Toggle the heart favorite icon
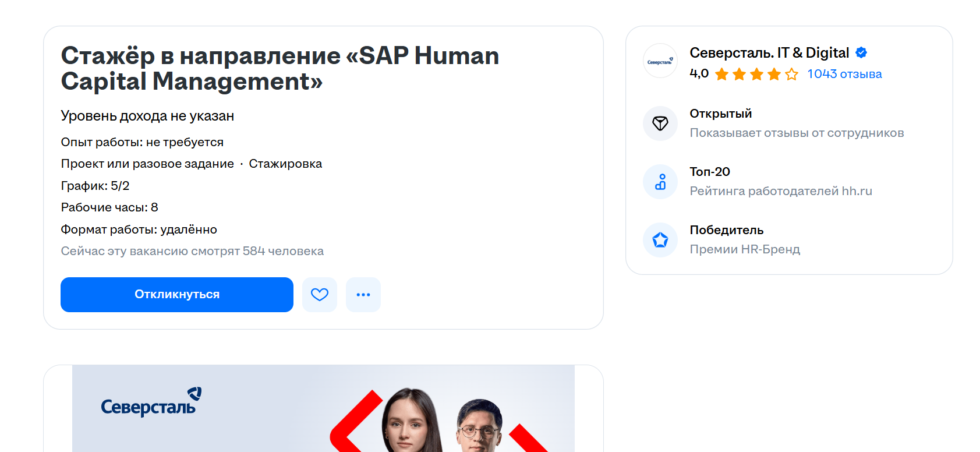 pyautogui.click(x=320, y=295)
